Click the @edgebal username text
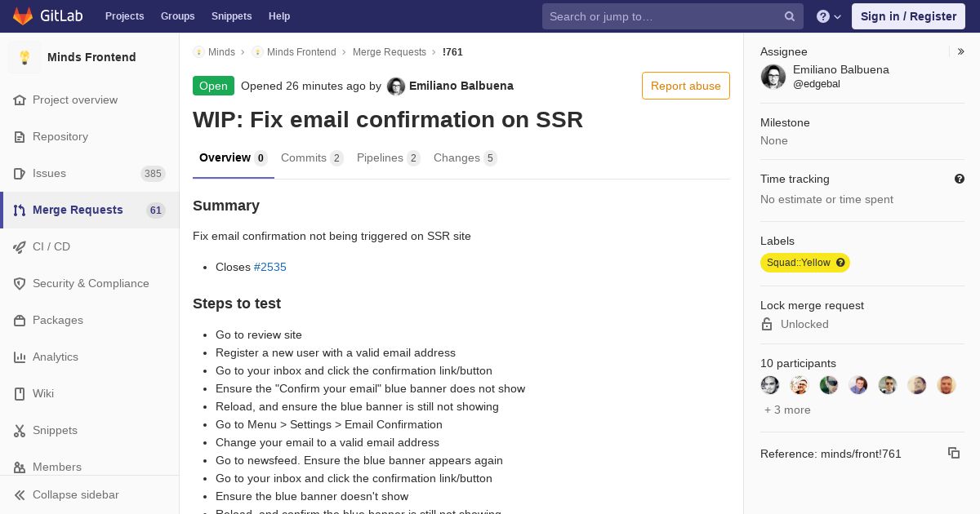Screen dimensions: 980x514 [817, 84]
